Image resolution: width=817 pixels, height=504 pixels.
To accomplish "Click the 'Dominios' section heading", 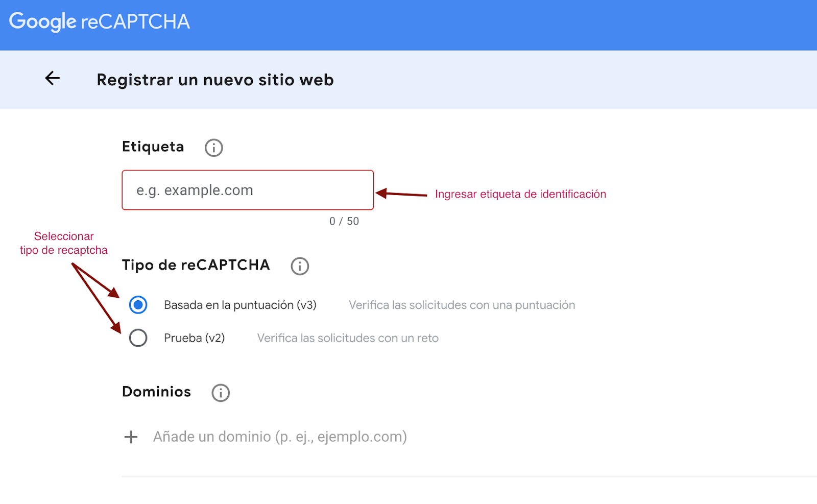I will coord(156,392).
